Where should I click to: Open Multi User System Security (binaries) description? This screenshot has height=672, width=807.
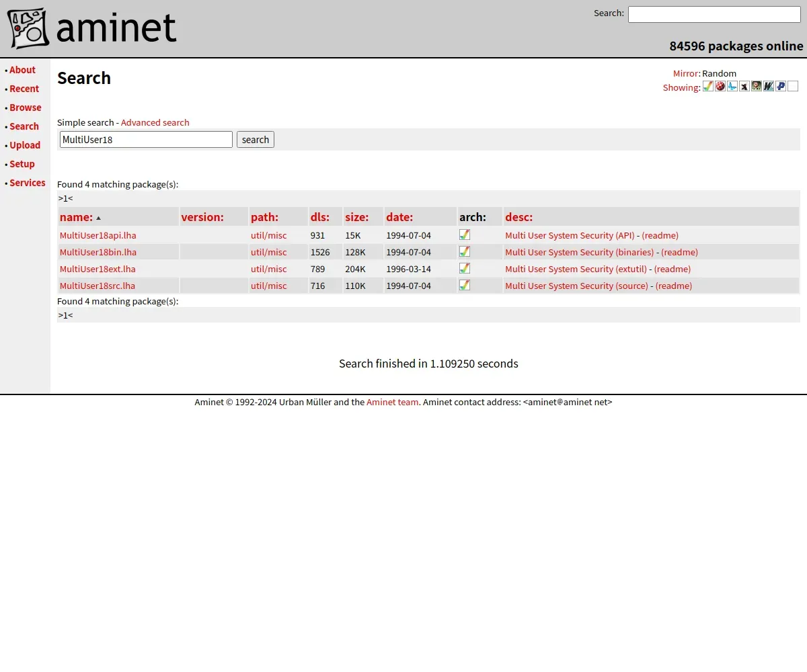[580, 252]
